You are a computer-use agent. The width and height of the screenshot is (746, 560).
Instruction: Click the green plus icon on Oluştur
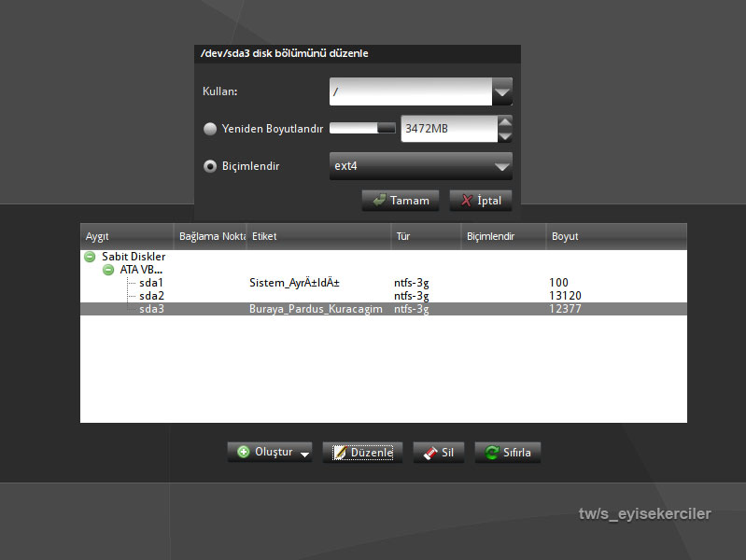coord(243,452)
